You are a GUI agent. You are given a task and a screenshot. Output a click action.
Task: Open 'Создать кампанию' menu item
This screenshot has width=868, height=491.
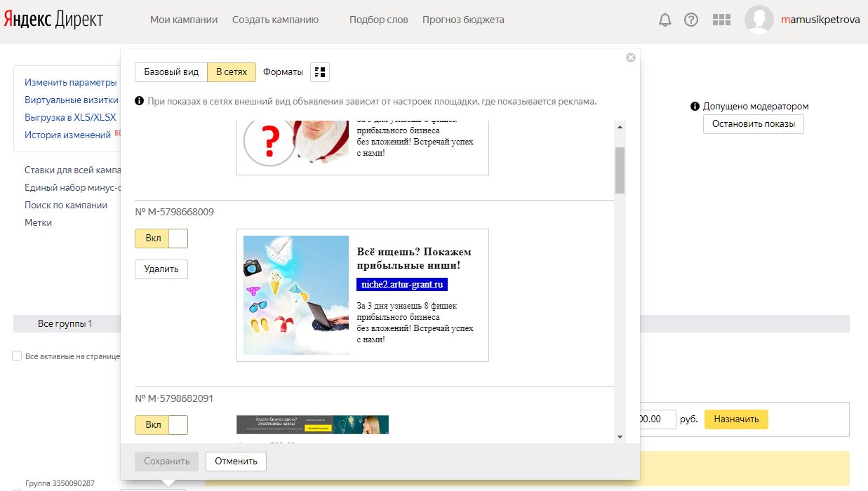click(276, 20)
